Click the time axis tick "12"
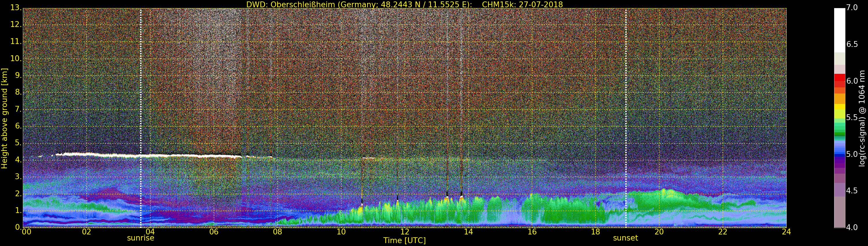This screenshot has width=868, height=246. tap(405, 232)
